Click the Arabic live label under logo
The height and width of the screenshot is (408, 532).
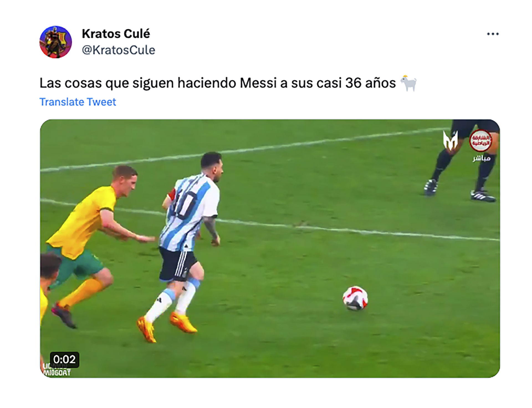(482, 158)
